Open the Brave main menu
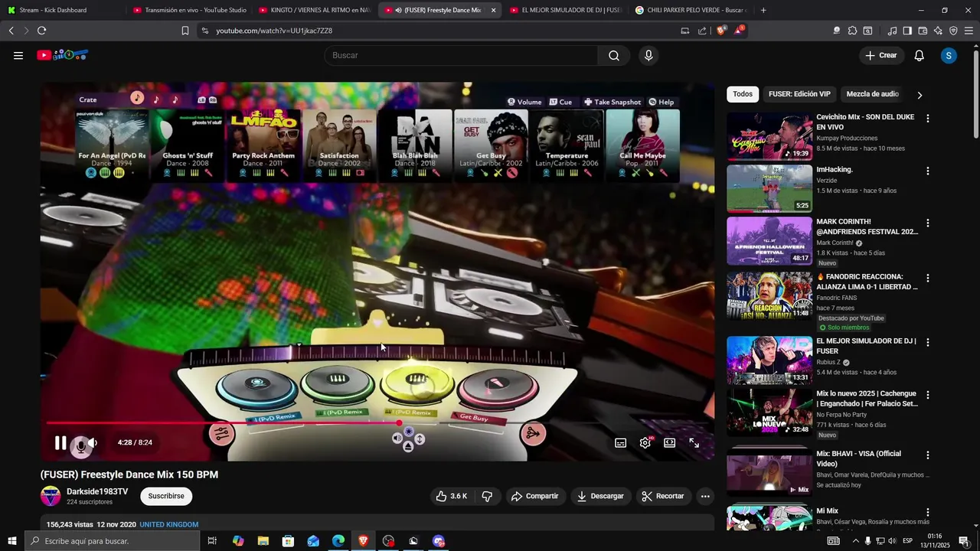 point(969,31)
